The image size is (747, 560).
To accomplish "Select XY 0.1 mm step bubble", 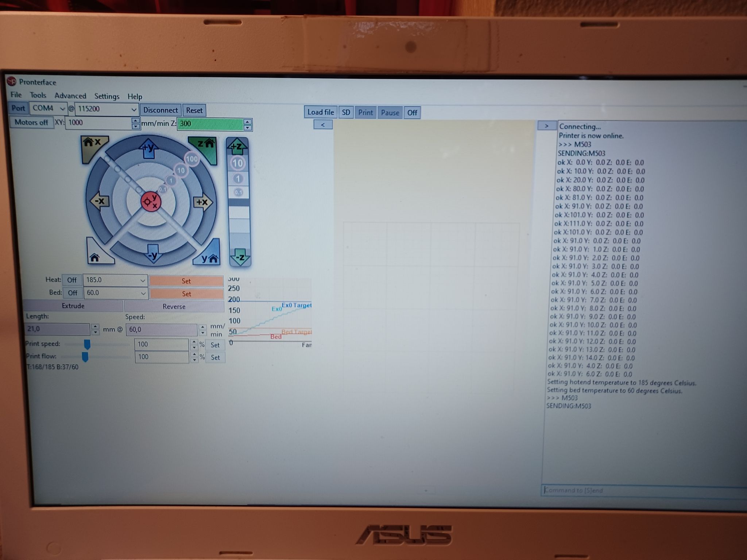I will 162,189.
